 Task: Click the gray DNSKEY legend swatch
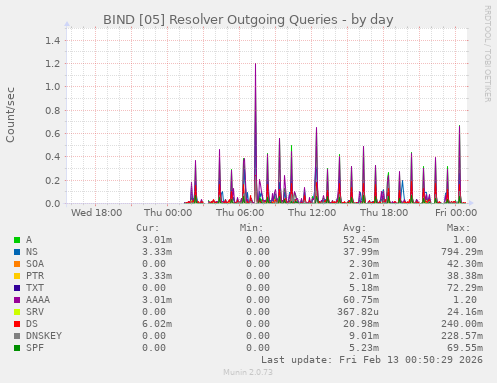click(x=17, y=336)
